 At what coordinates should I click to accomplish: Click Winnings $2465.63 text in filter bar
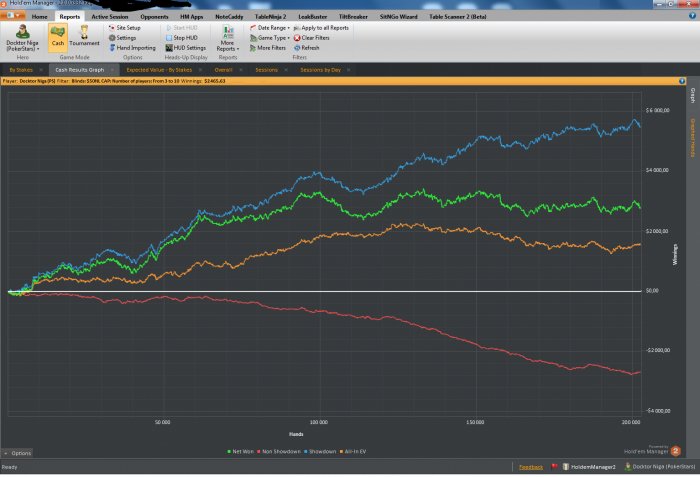[x=203, y=81]
